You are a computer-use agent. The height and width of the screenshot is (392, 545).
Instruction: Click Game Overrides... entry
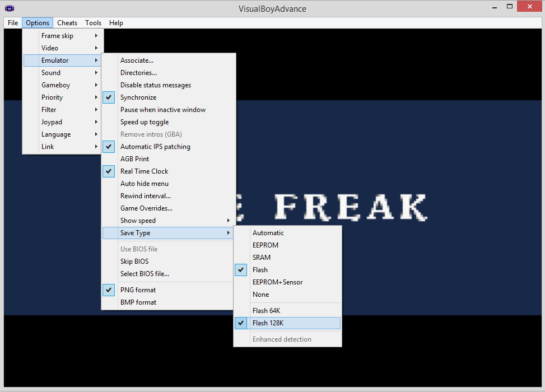click(x=146, y=208)
